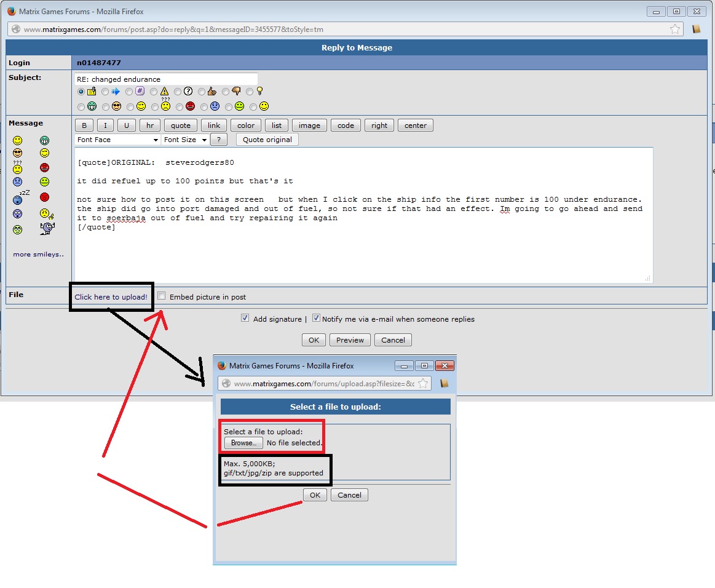Insert the sunglasses cool smiley from Message panel
715x588 pixels.
(17, 153)
